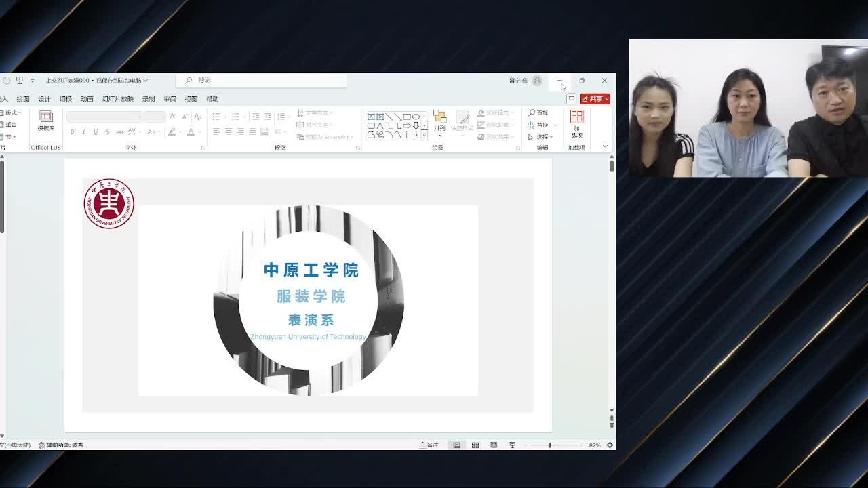Click the 共享 share button
This screenshot has width=868, height=488.
point(595,99)
